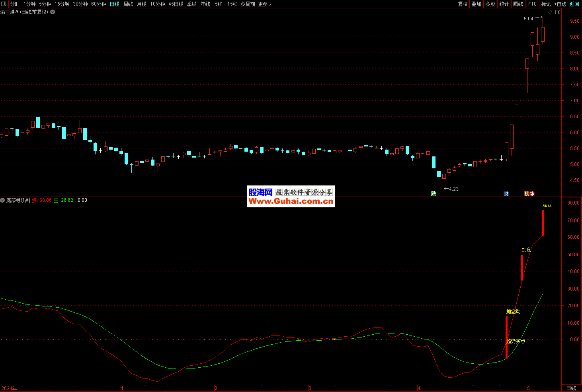Select the 5秒 period tab
The image size is (582, 392).
coord(219,4)
